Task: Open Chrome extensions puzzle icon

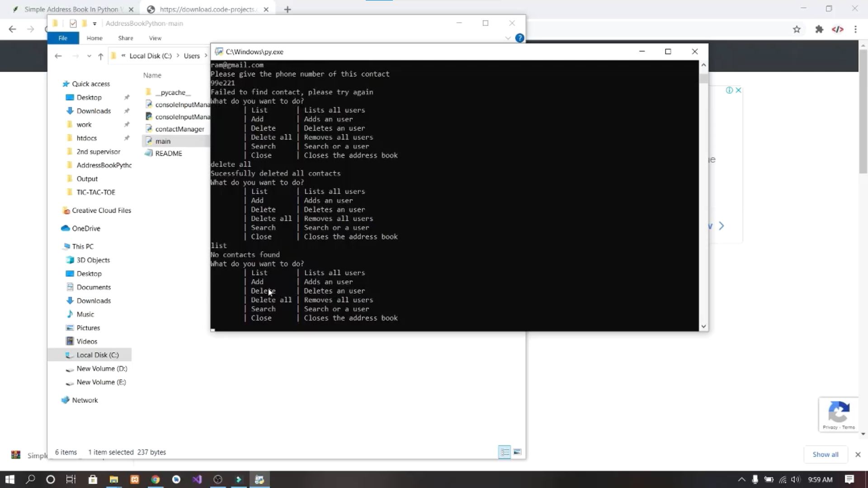Action: (x=819, y=29)
